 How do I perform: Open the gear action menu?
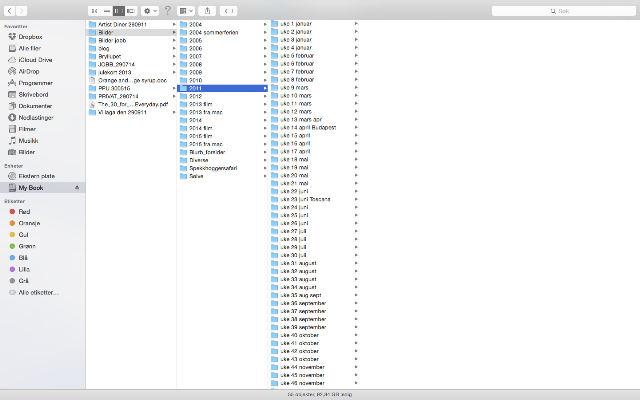(150, 11)
